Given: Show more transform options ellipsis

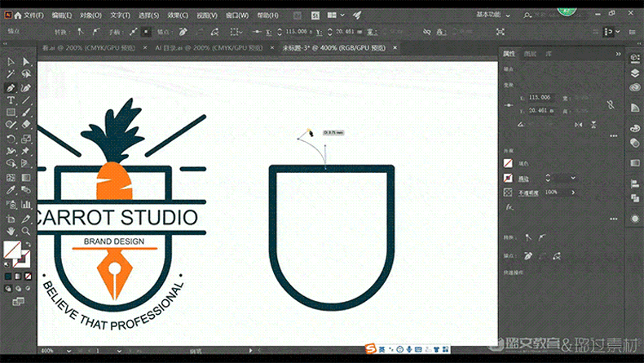Looking at the screenshot, I should [x=614, y=135].
